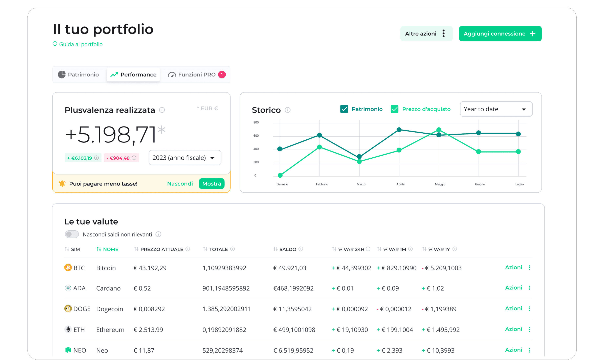Open the Altre azioni menu
The image size is (595, 364).
click(x=426, y=33)
